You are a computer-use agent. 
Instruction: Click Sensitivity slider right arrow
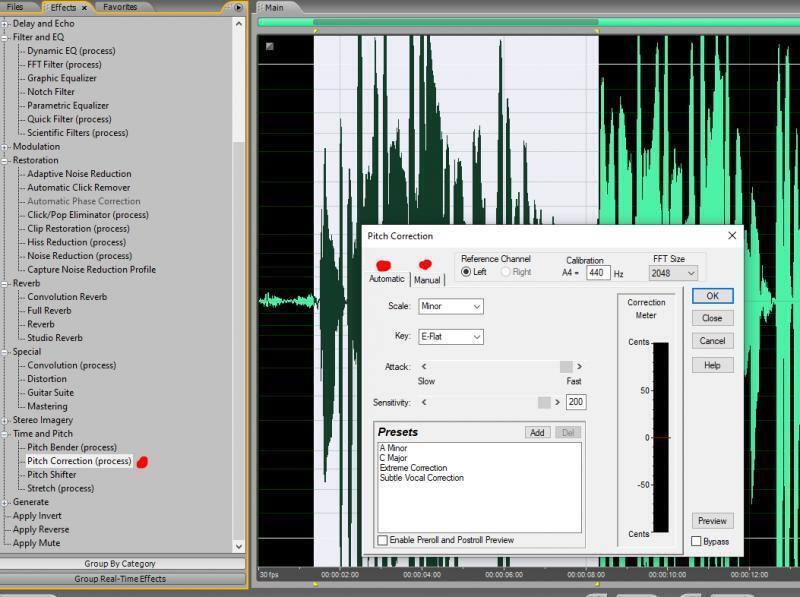557,402
